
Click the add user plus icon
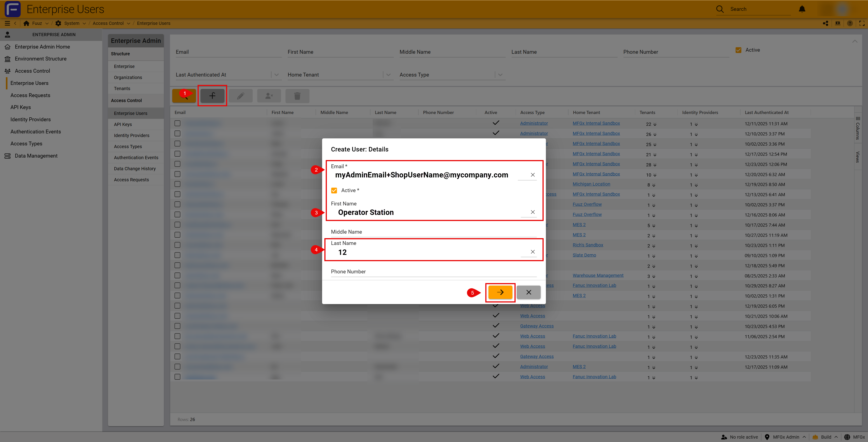pos(212,96)
